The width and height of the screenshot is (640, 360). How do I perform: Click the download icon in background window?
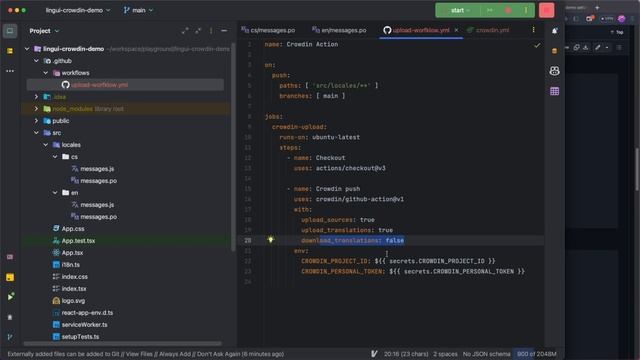[x=586, y=47]
